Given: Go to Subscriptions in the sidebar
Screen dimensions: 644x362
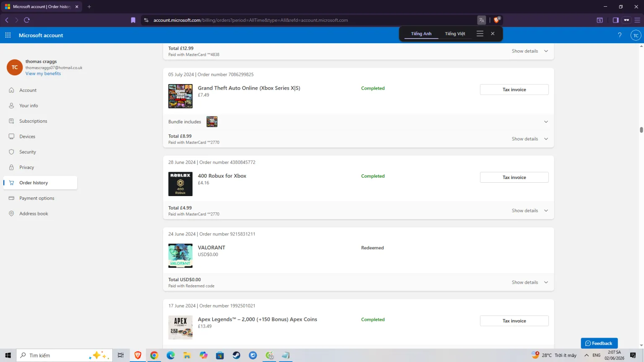Looking at the screenshot, I should click(33, 121).
